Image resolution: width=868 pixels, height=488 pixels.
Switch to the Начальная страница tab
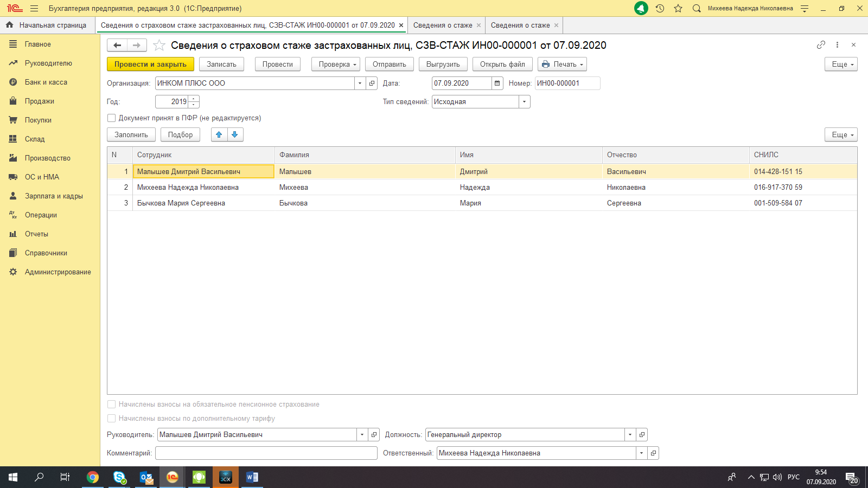click(47, 25)
